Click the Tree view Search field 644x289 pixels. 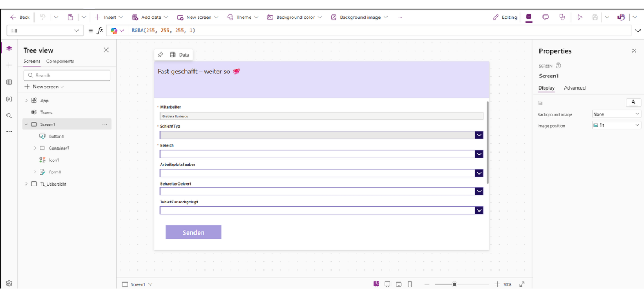pos(67,75)
